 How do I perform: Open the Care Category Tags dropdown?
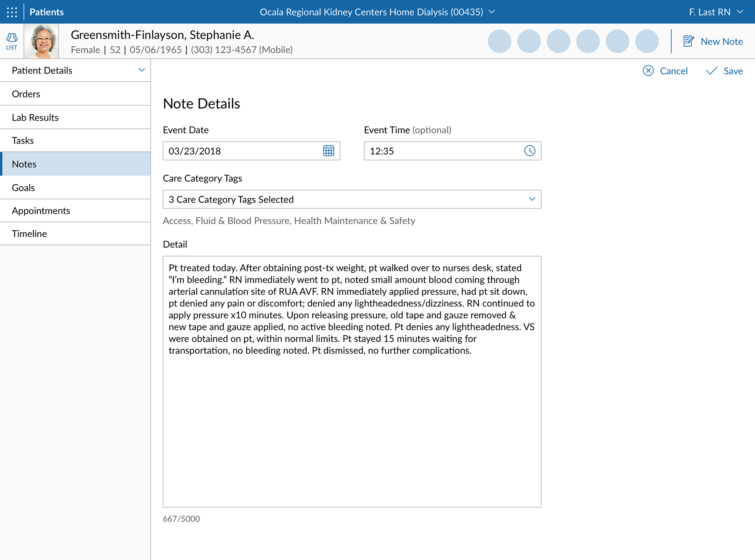coord(352,199)
